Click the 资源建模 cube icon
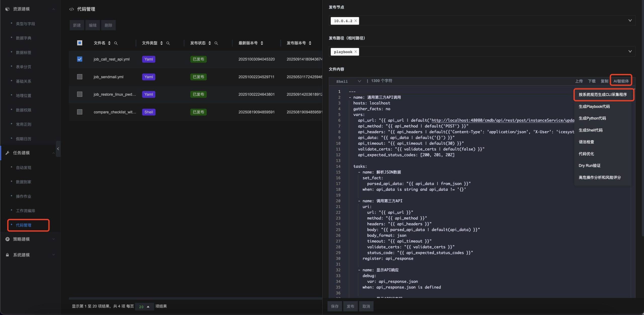This screenshot has height=315, width=644. [7, 9]
